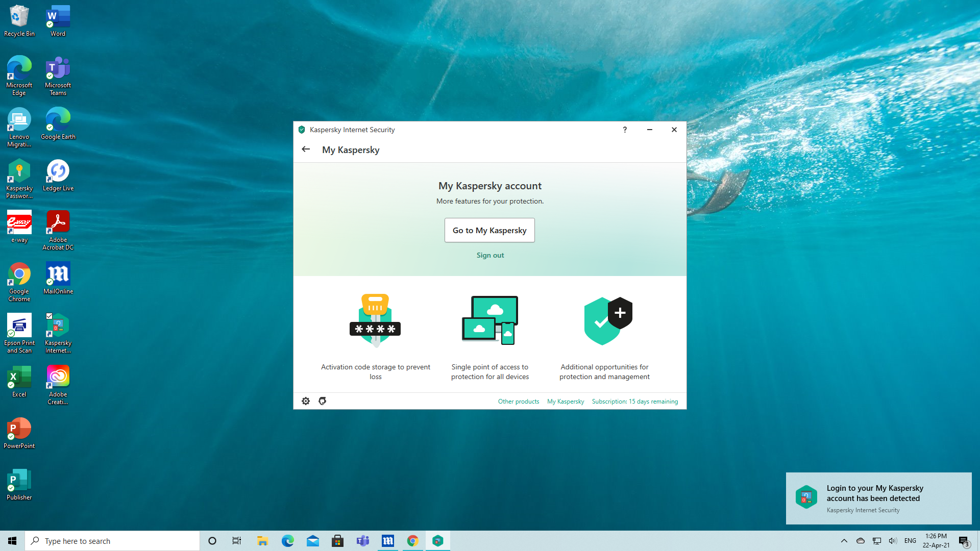Select Google Earth desktop shortcut
Image resolution: width=980 pixels, height=551 pixels.
click(x=58, y=124)
